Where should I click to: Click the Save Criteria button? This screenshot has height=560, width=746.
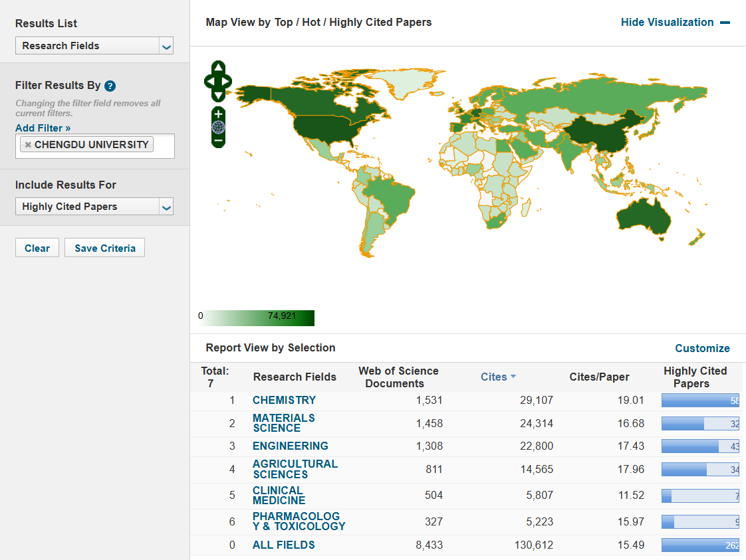(x=104, y=248)
